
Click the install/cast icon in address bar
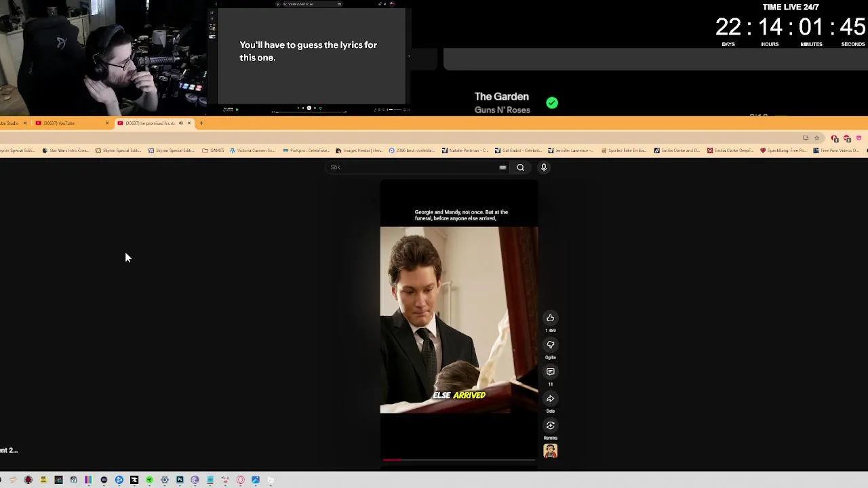click(806, 138)
